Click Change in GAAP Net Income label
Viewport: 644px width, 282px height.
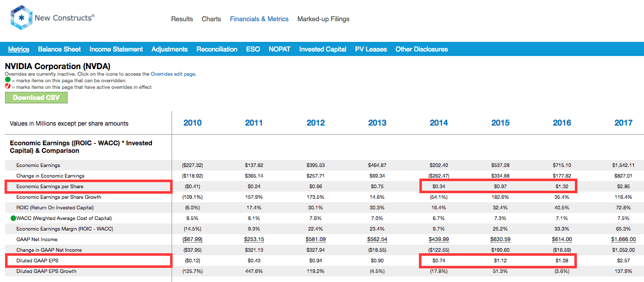coord(49,250)
